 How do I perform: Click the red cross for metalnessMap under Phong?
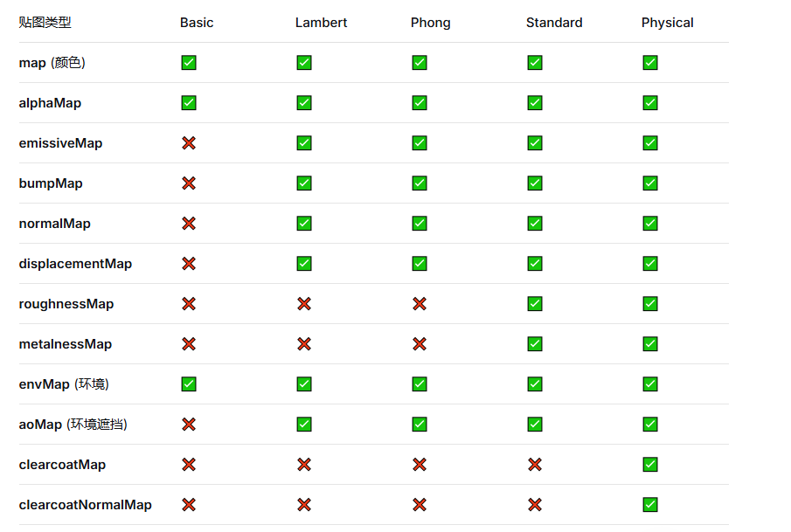coord(420,344)
